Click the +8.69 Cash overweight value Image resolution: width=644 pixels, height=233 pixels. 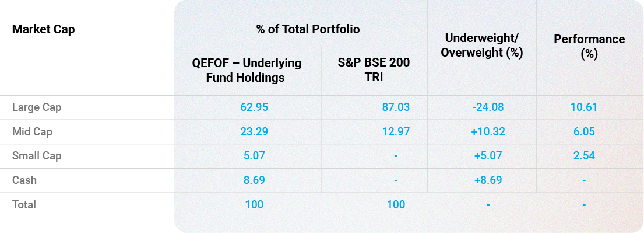pyautogui.click(x=488, y=180)
